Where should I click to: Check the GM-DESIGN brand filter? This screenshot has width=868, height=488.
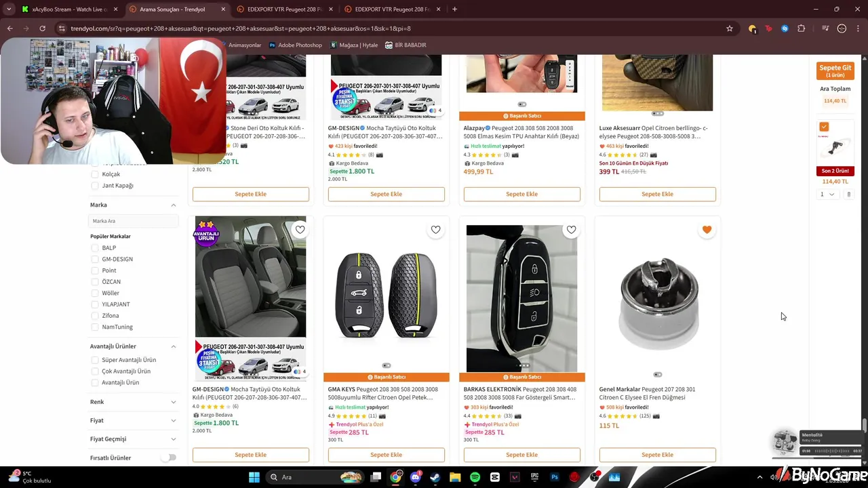click(95, 259)
